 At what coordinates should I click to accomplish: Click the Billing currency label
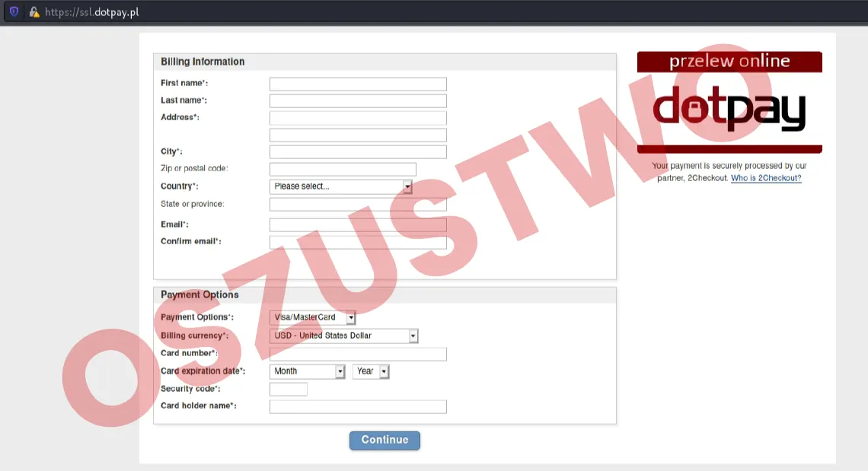tap(194, 336)
